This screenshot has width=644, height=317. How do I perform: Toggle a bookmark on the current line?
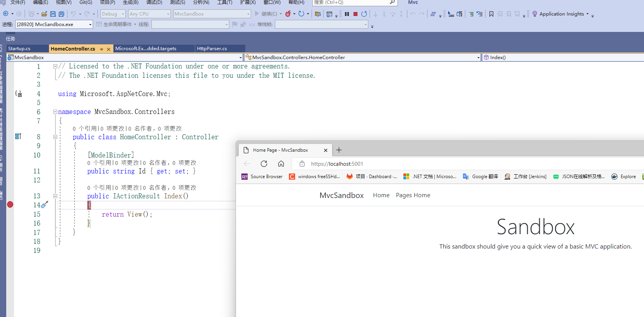(x=491, y=14)
